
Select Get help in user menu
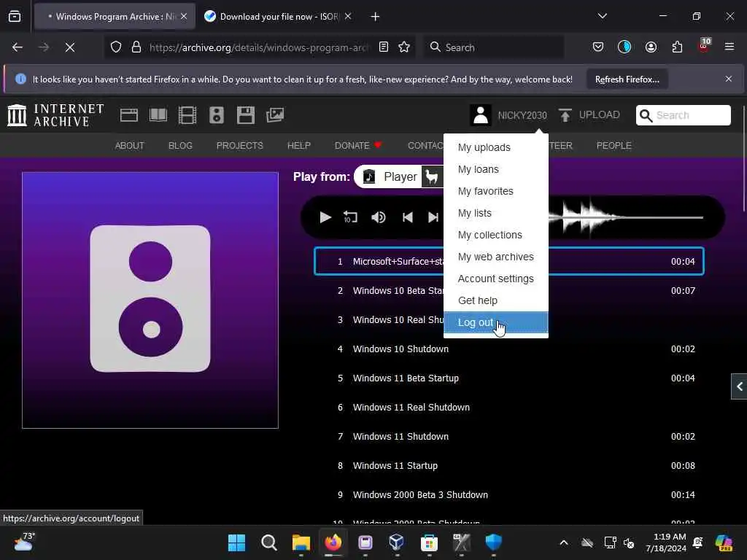click(496, 301)
